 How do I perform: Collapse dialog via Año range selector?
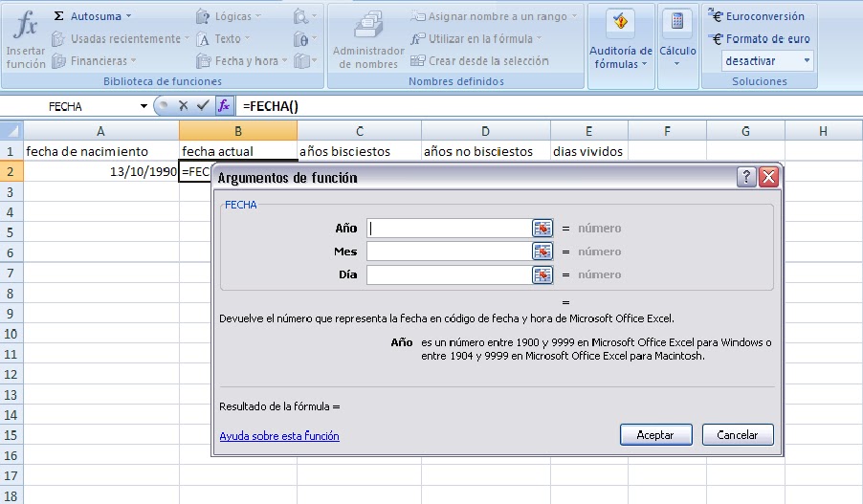[x=542, y=229]
